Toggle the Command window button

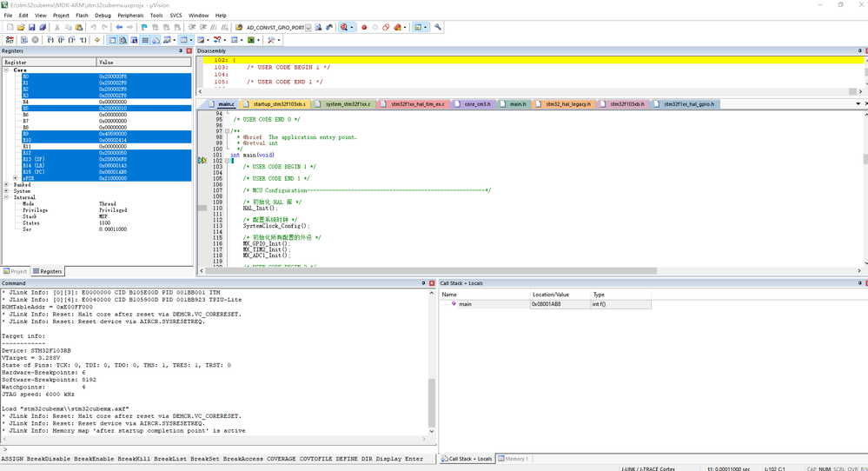click(112, 40)
